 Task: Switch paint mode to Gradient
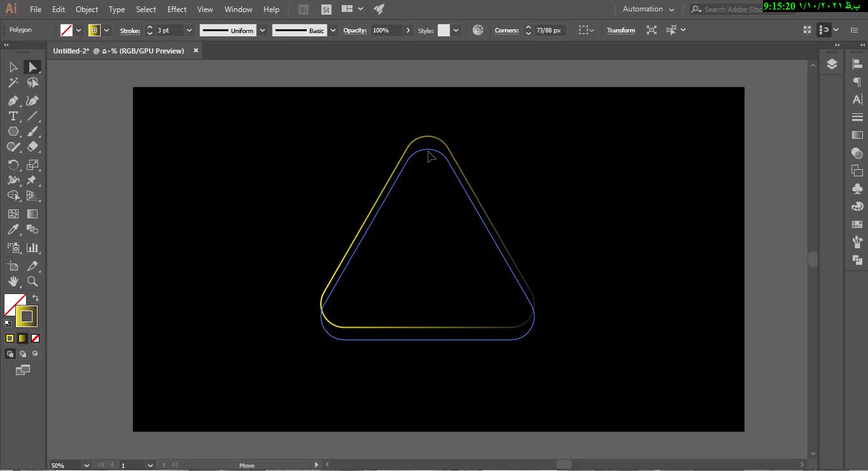[x=22, y=339]
